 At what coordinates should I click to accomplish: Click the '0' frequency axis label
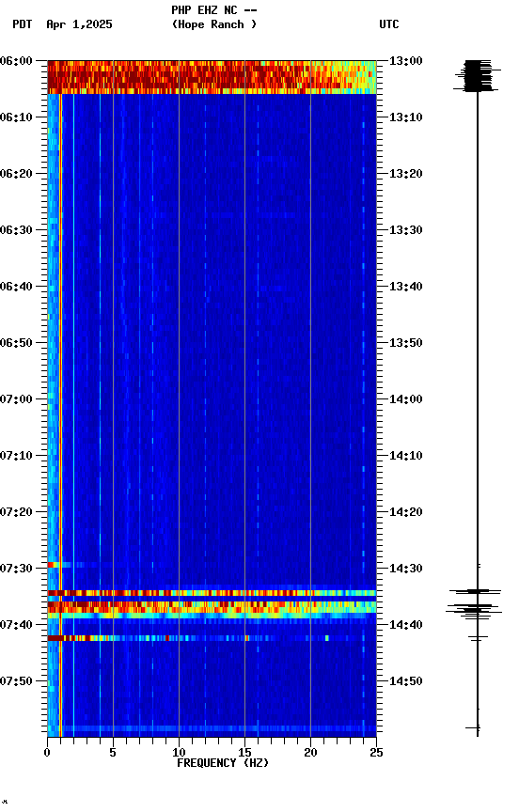pos(47,753)
